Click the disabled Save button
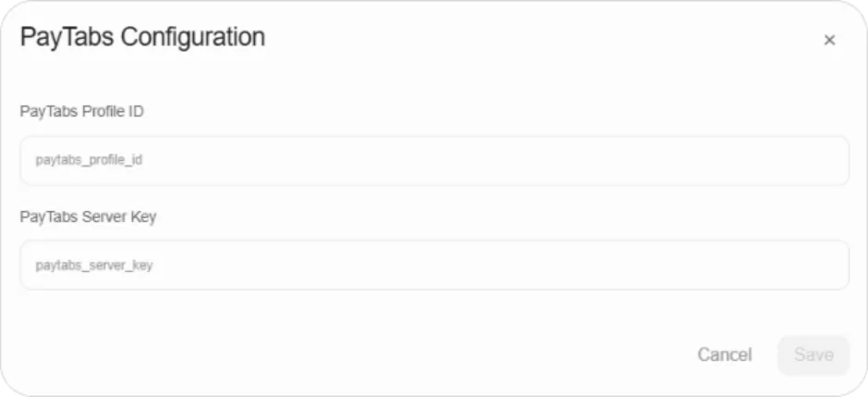Image resolution: width=868 pixels, height=397 pixels. [x=813, y=354]
